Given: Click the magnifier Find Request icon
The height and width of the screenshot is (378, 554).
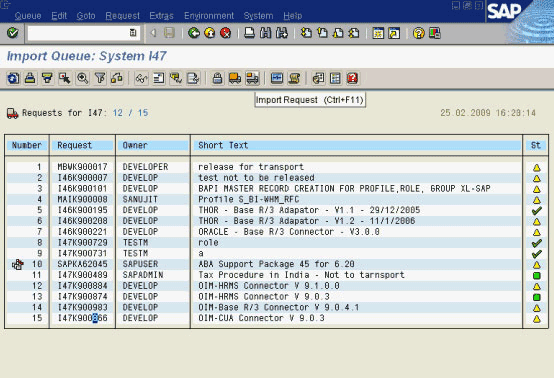Looking at the screenshot, I should pos(82,78).
